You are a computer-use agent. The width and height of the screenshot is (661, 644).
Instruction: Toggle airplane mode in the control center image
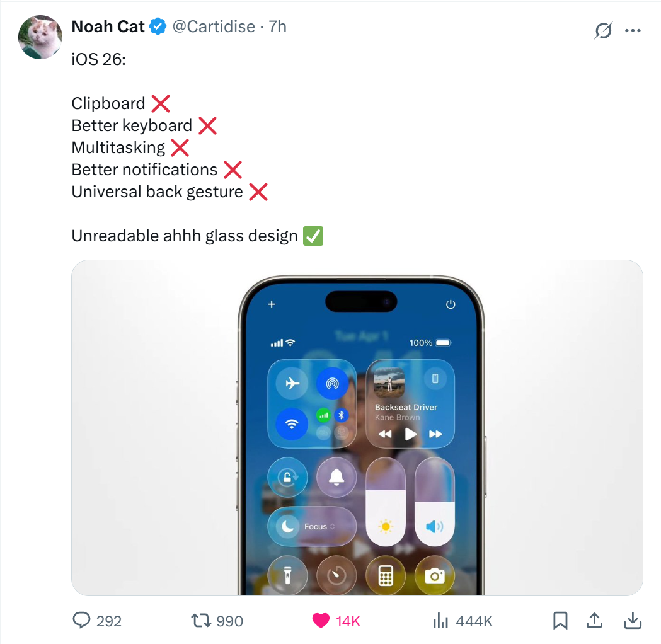click(x=292, y=384)
